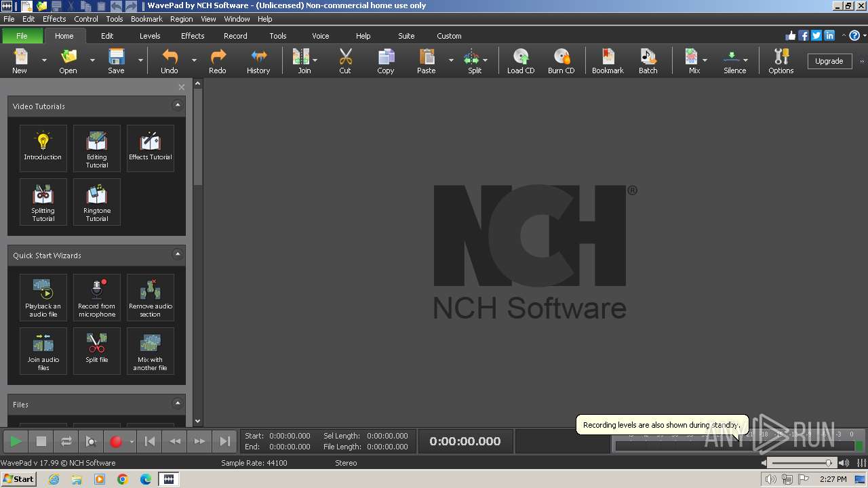868x488 pixels.
Task: Click the Join toolbar icon
Action: point(301,60)
